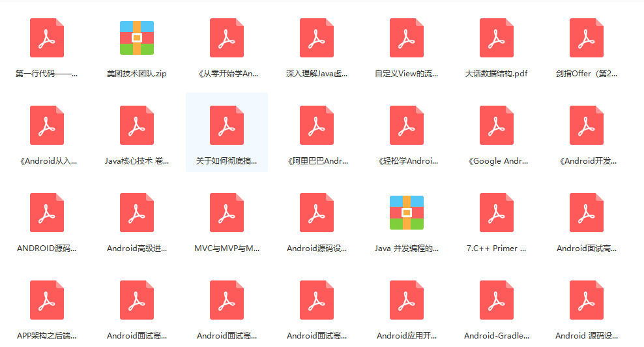Screen dimensions: 644x347
Task: Select the 剑指Offer（第2... PDF icon
Action: tap(587, 38)
